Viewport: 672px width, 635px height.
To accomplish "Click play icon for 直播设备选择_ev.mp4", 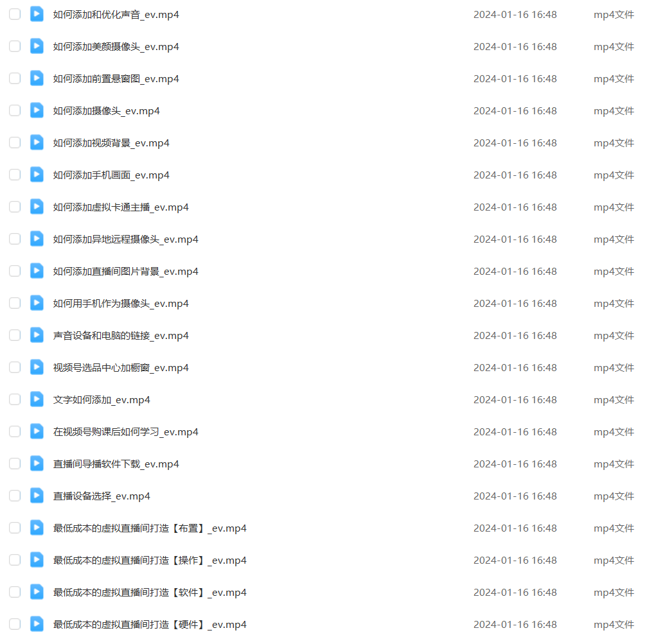I will coord(37,496).
